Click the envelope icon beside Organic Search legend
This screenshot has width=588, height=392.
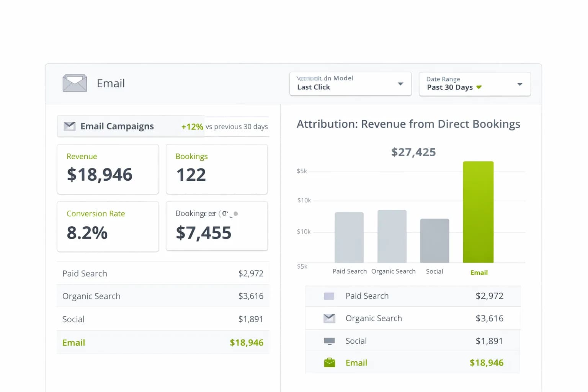tap(329, 318)
